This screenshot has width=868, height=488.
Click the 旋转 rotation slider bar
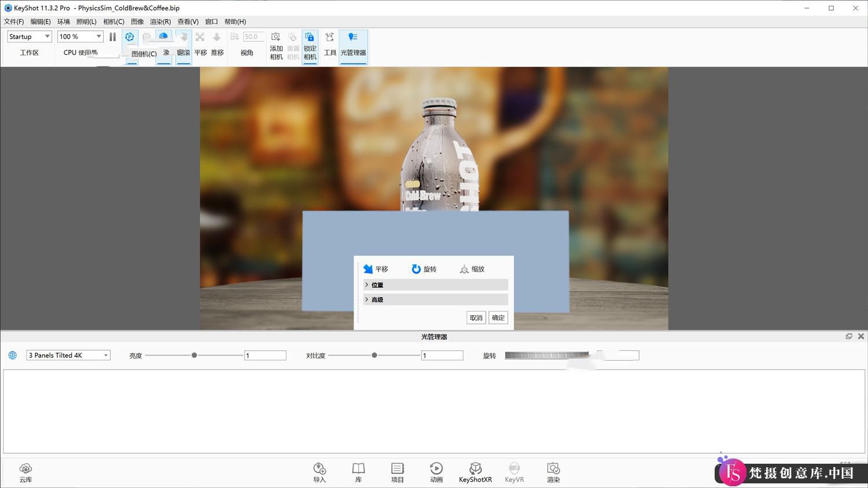click(x=547, y=355)
